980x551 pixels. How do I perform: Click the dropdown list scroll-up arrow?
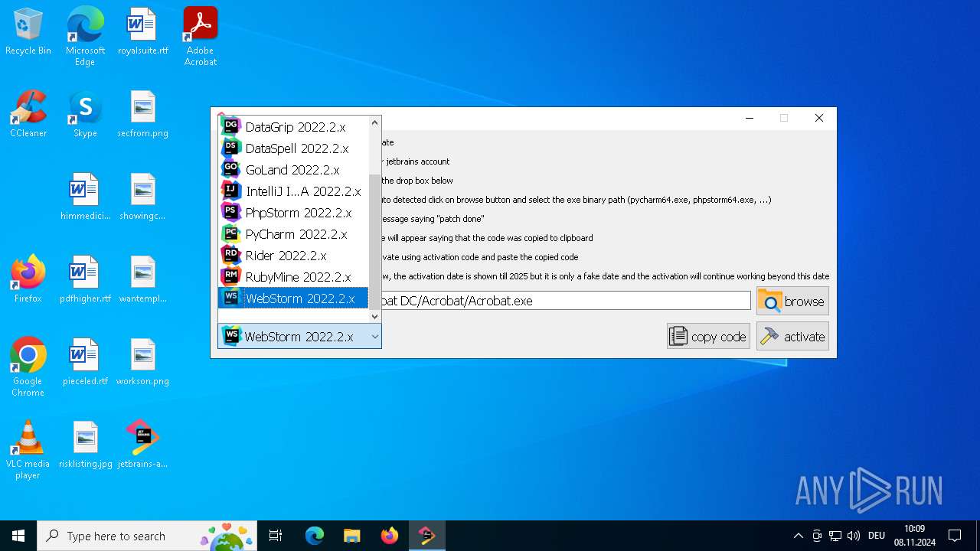375,122
